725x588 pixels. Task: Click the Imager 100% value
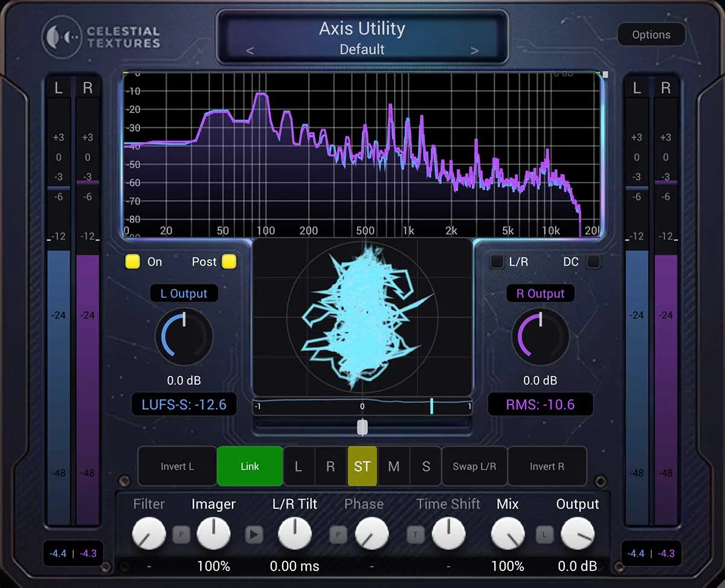point(214,566)
